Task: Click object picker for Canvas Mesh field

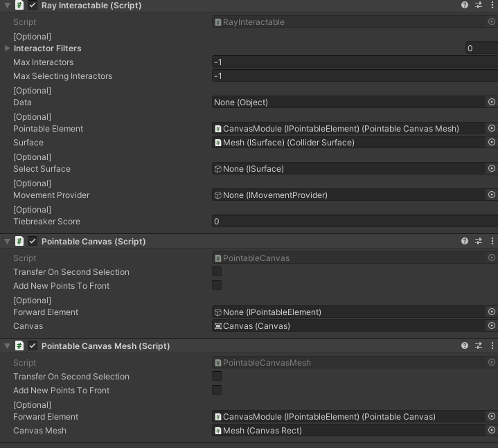Action: point(491,430)
